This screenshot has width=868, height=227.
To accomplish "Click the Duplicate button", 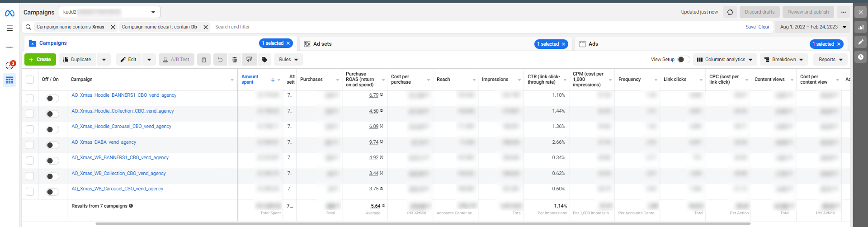I will point(77,60).
